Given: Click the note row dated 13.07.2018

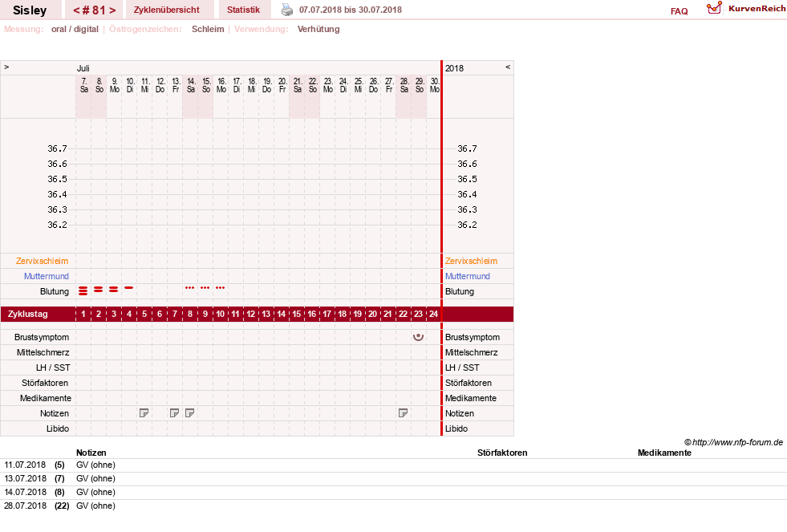Looking at the screenshot, I should 393,478.
